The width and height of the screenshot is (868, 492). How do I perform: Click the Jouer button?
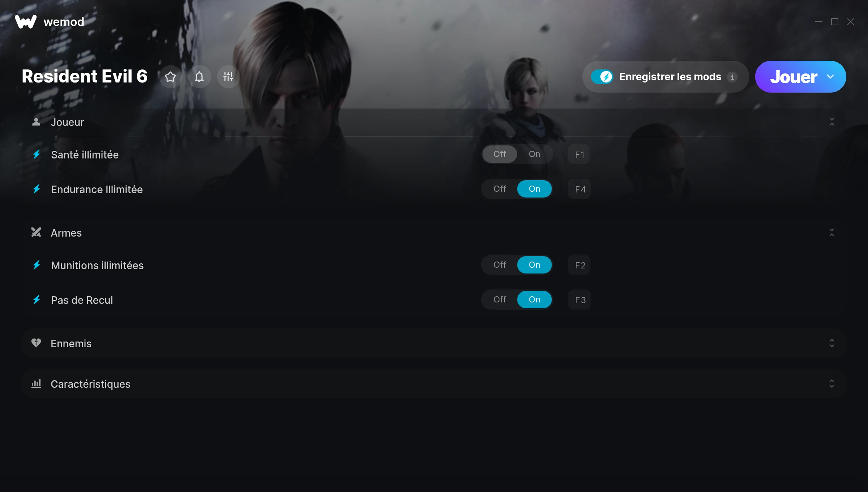point(793,77)
